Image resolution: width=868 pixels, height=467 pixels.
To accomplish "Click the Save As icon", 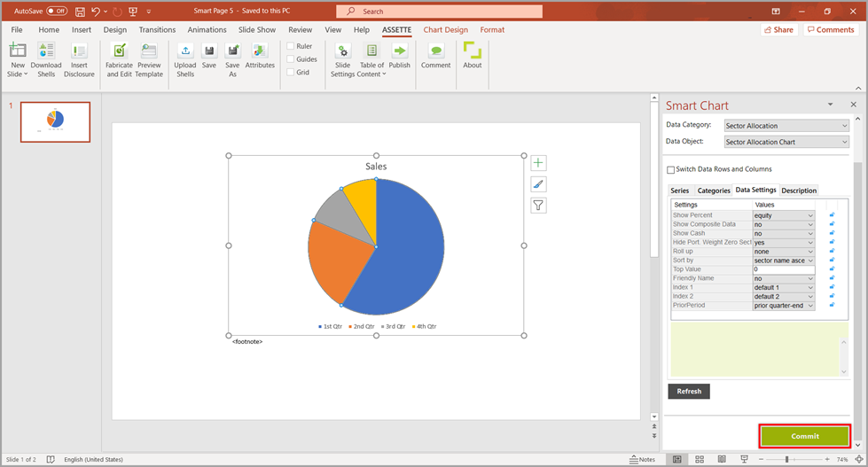I will point(233,51).
